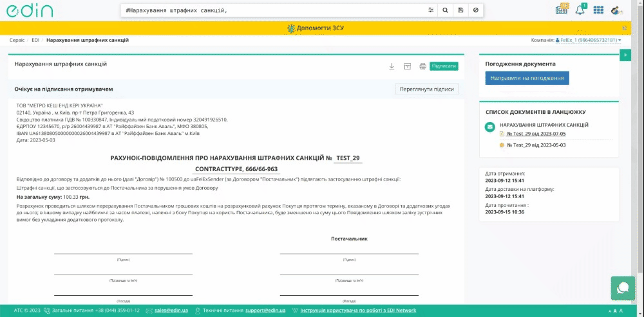Click Підписати button
The width and height of the screenshot is (644, 317).
coord(444,66)
